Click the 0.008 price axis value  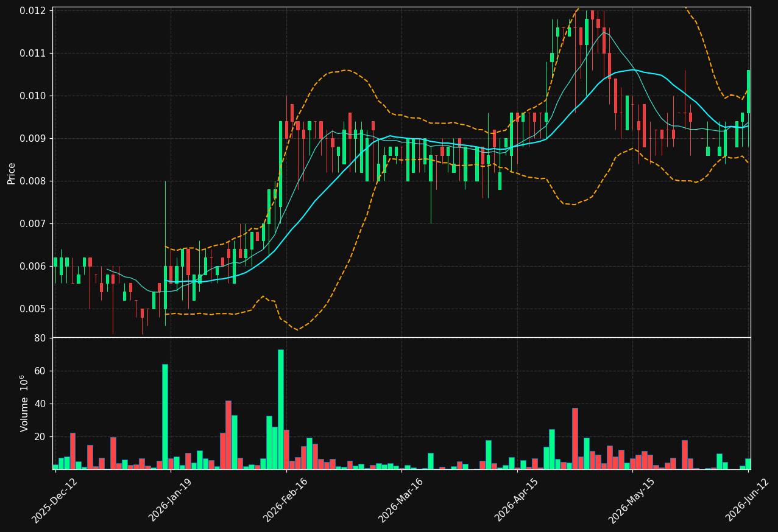[x=34, y=181]
